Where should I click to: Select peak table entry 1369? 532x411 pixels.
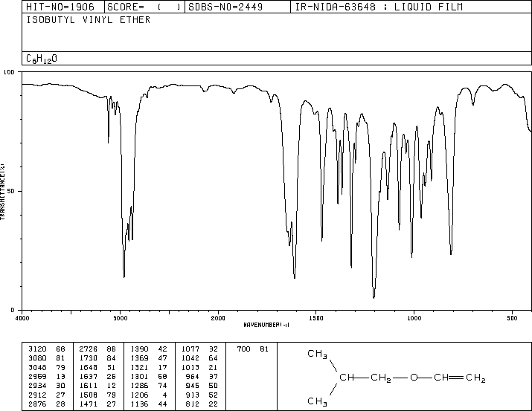tap(139, 358)
